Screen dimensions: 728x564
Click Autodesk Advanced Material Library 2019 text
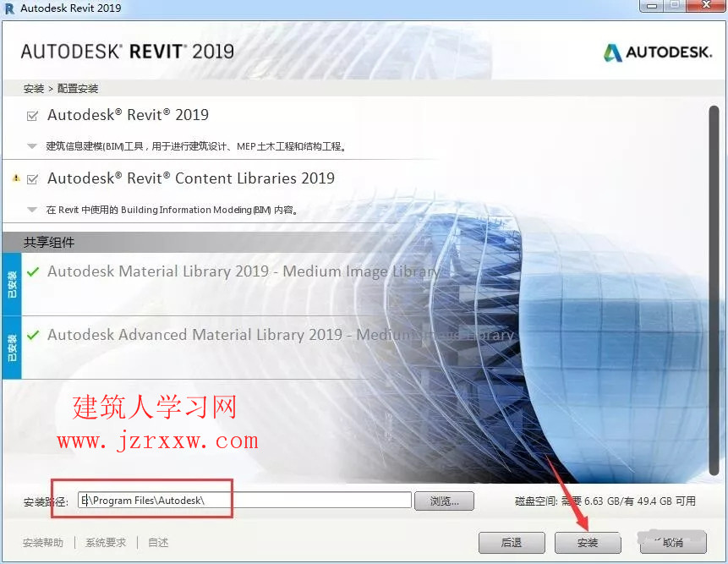pos(281,335)
